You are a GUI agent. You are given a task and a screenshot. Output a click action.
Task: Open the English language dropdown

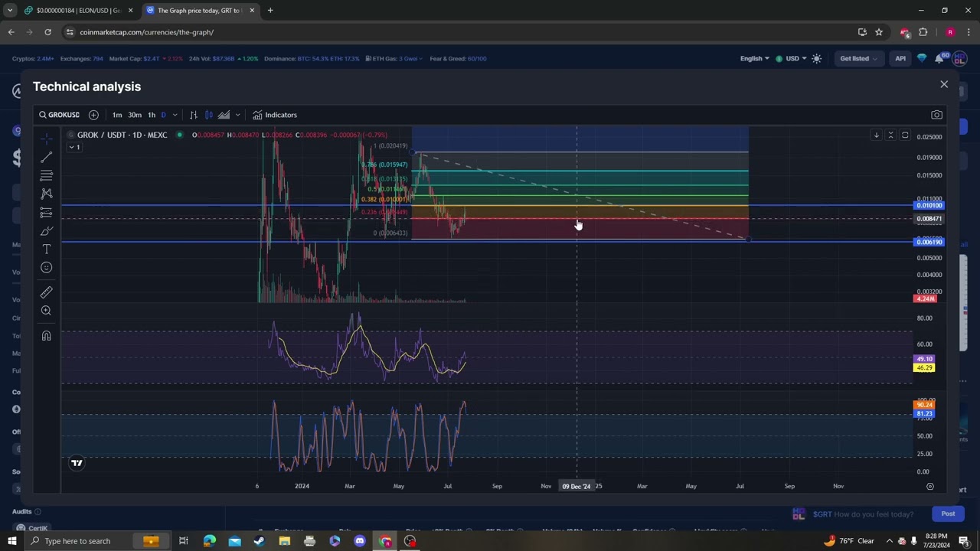[754, 59]
